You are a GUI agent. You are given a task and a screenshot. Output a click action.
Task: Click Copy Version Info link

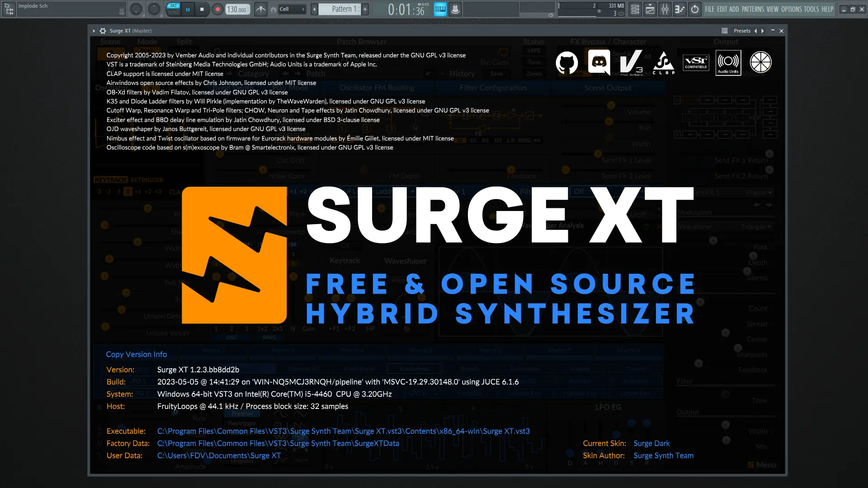(x=136, y=354)
